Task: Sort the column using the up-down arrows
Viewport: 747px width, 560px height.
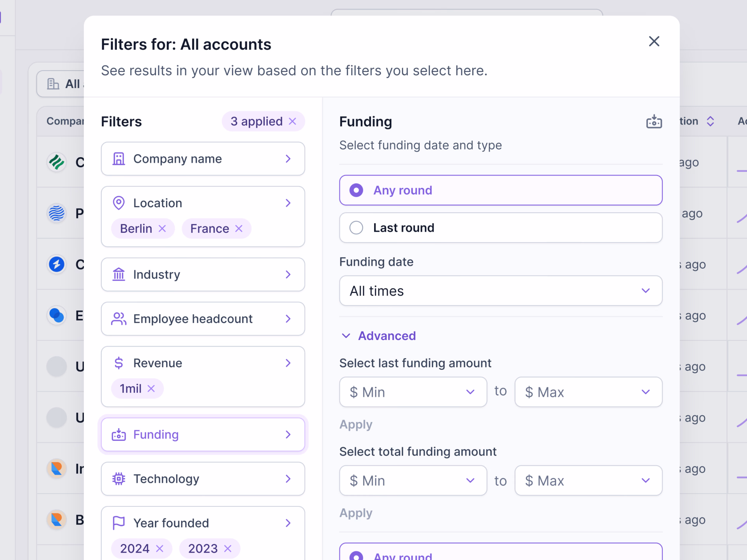Action: coord(710,121)
